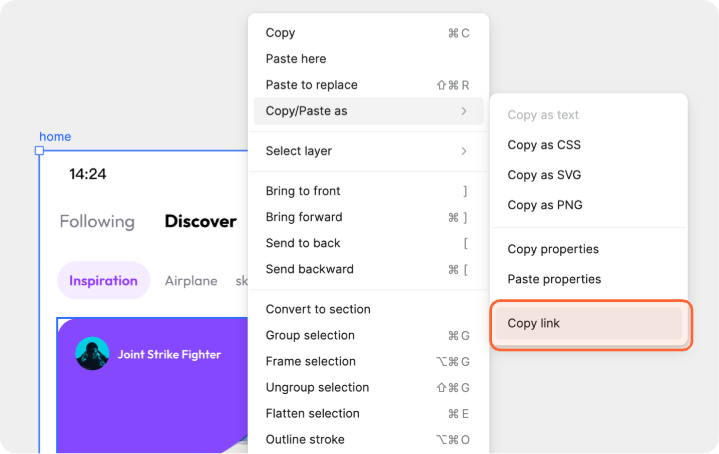Expand the Copy/Paste as submenu arrow

464,111
